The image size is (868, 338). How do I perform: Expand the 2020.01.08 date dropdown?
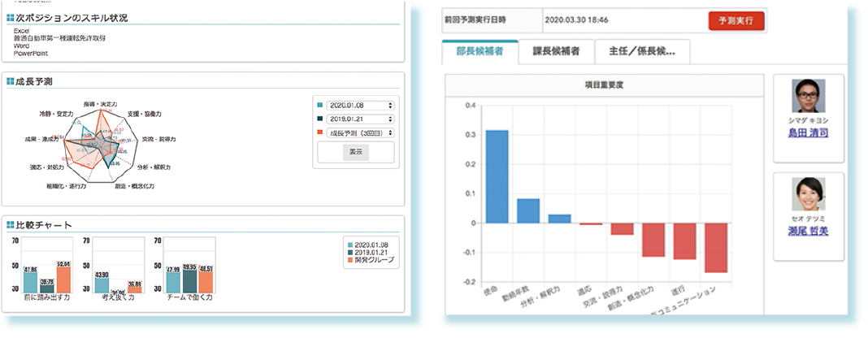click(360, 106)
